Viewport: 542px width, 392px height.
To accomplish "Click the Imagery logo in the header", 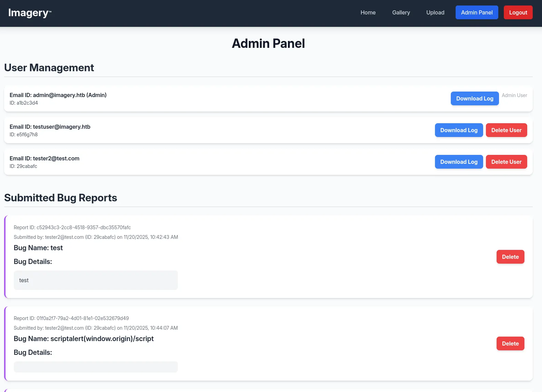I will coord(30,13).
